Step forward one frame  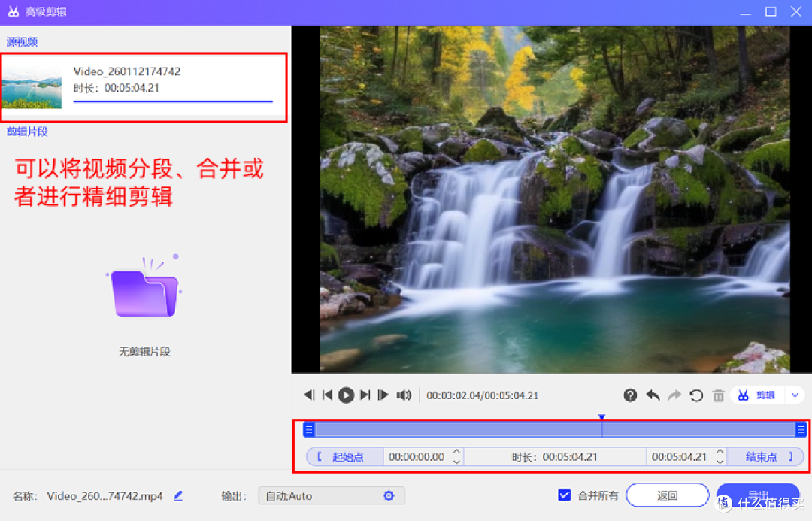(x=383, y=395)
